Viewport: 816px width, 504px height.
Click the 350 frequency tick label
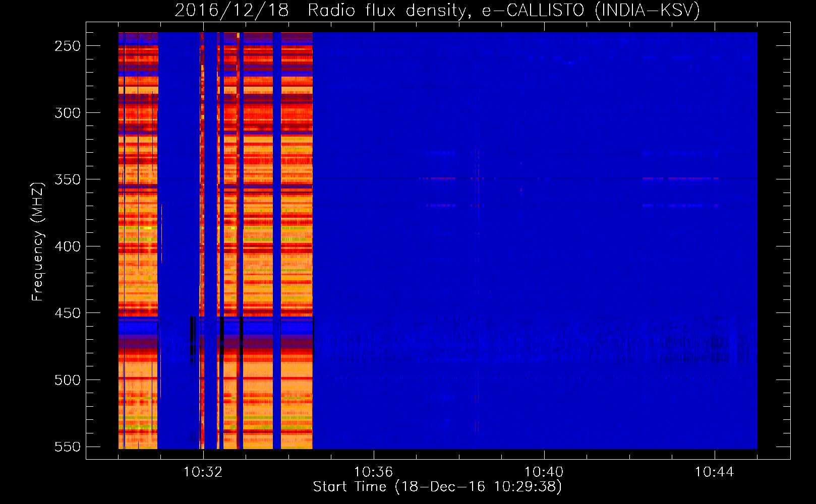tap(68, 179)
